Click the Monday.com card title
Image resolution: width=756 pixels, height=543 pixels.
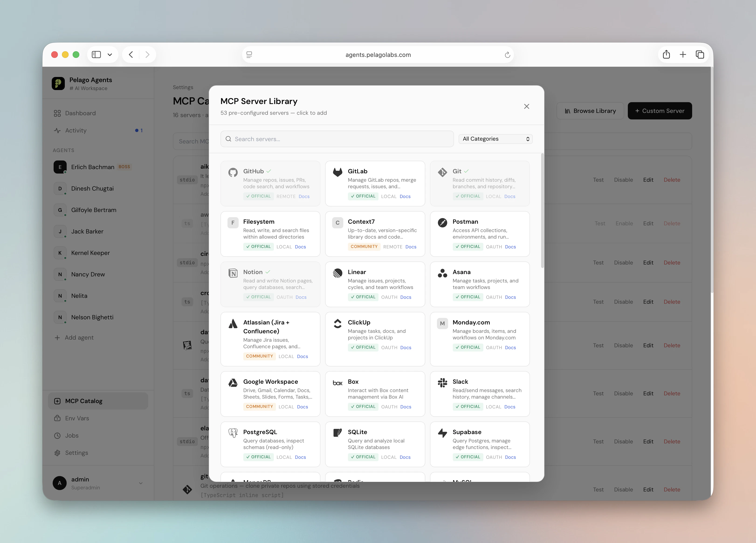click(x=471, y=323)
